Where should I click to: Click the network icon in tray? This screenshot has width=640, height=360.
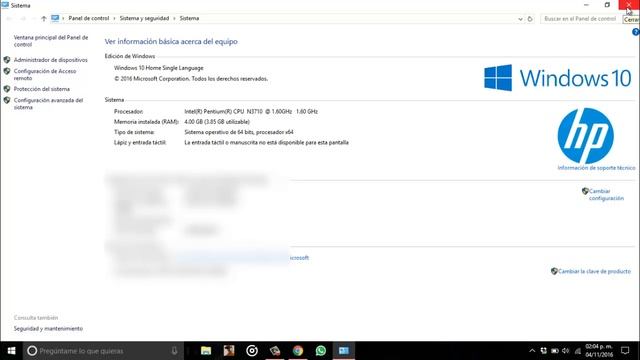pos(577,351)
